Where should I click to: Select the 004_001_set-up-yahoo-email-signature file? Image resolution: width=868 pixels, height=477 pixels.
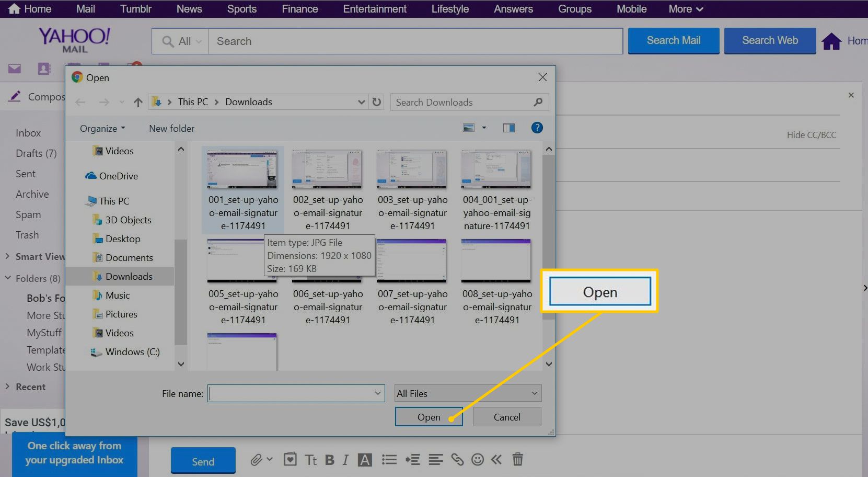pyautogui.click(x=497, y=191)
